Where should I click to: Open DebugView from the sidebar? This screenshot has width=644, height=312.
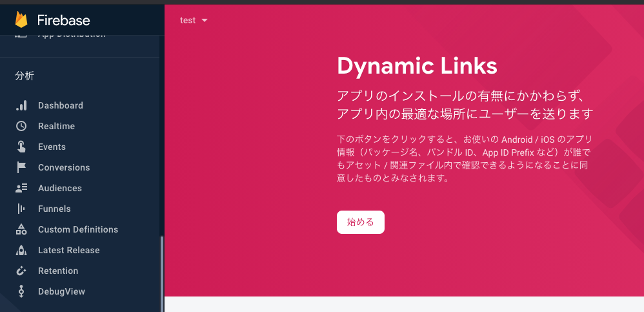point(61,291)
